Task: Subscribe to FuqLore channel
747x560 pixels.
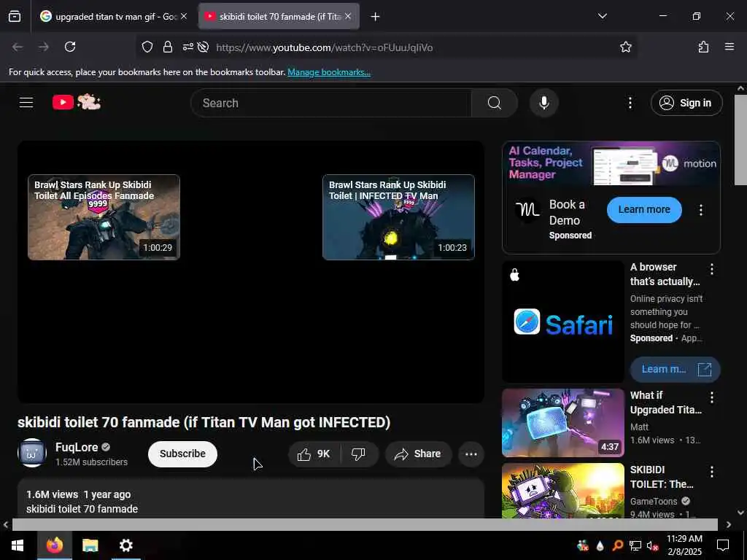Action: (x=182, y=454)
